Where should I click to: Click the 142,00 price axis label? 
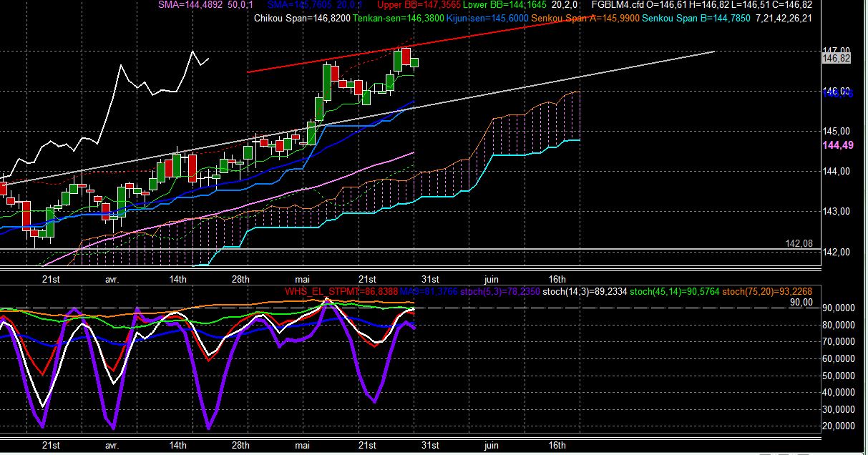pos(837,252)
